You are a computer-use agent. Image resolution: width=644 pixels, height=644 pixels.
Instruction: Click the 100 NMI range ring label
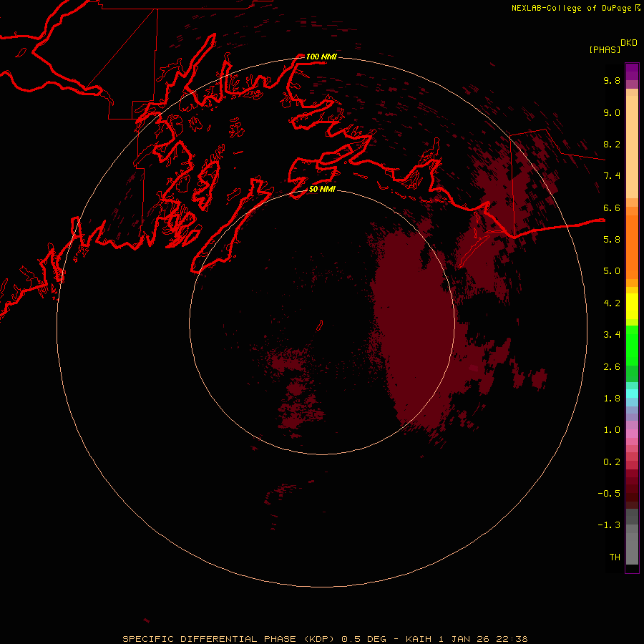[x=321, y=57]
